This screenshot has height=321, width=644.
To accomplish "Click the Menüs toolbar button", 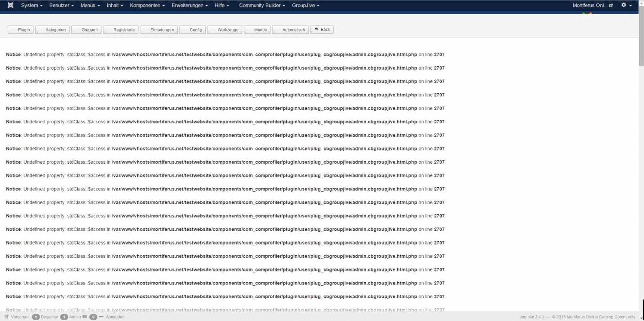I will click(257, 30).
